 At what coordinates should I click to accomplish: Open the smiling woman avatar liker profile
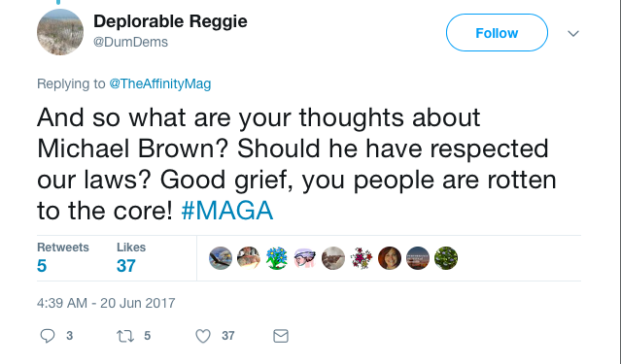[x=390, y=258]
